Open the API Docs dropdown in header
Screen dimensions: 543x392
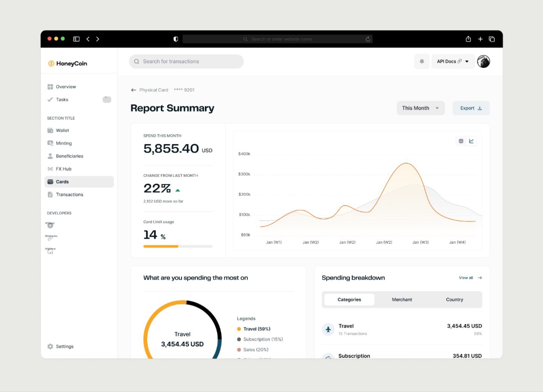pos(453,61)
